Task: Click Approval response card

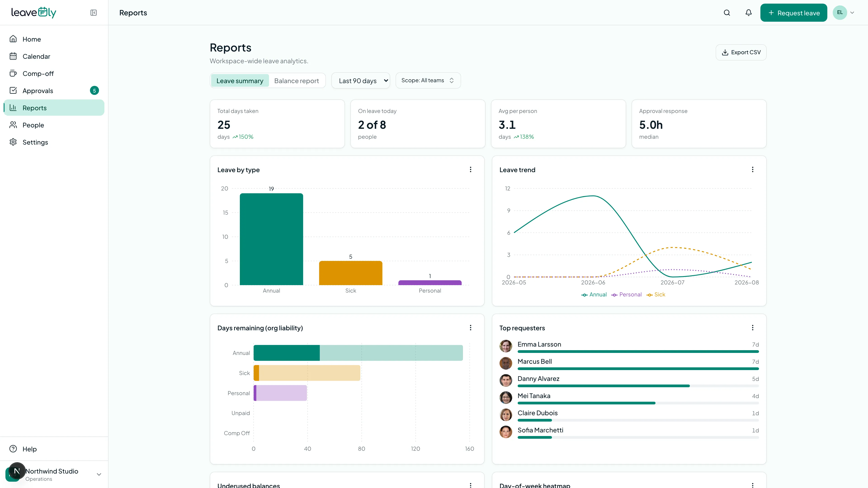Action: pos(699,124)
